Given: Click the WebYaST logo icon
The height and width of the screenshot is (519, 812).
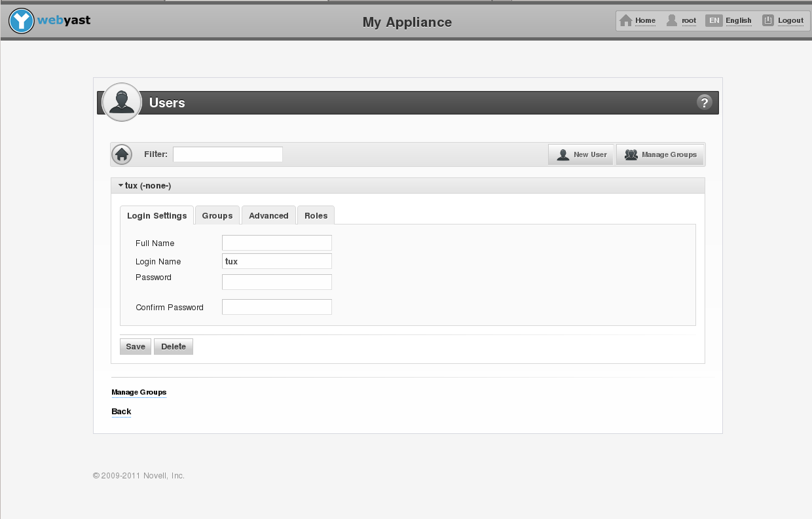Looking at the screenshot, I should (22, 21).
